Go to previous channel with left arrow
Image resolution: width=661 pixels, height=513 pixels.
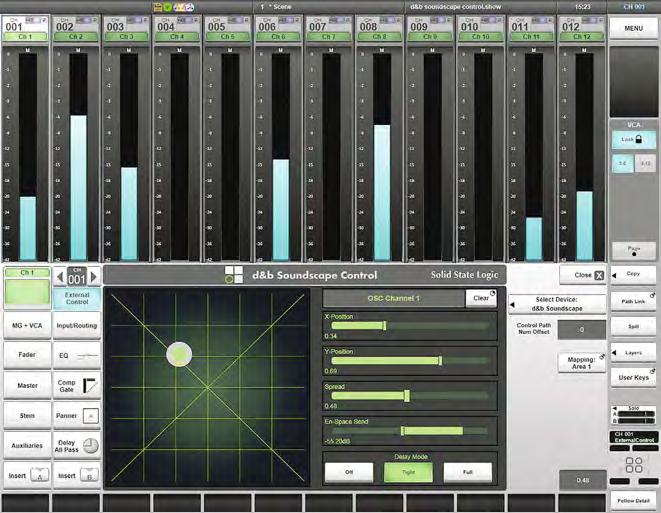pyautogui.click(x=60, y=277)
